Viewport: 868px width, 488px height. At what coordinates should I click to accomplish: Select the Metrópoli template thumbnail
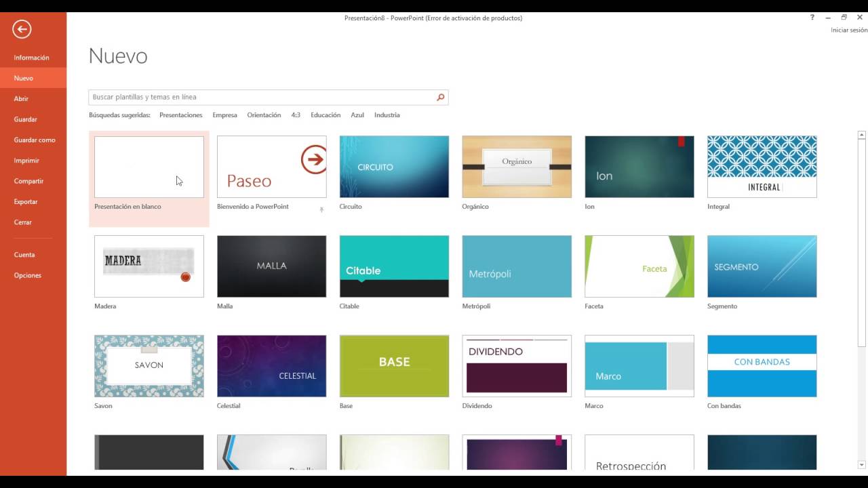(x=517, y=266)
